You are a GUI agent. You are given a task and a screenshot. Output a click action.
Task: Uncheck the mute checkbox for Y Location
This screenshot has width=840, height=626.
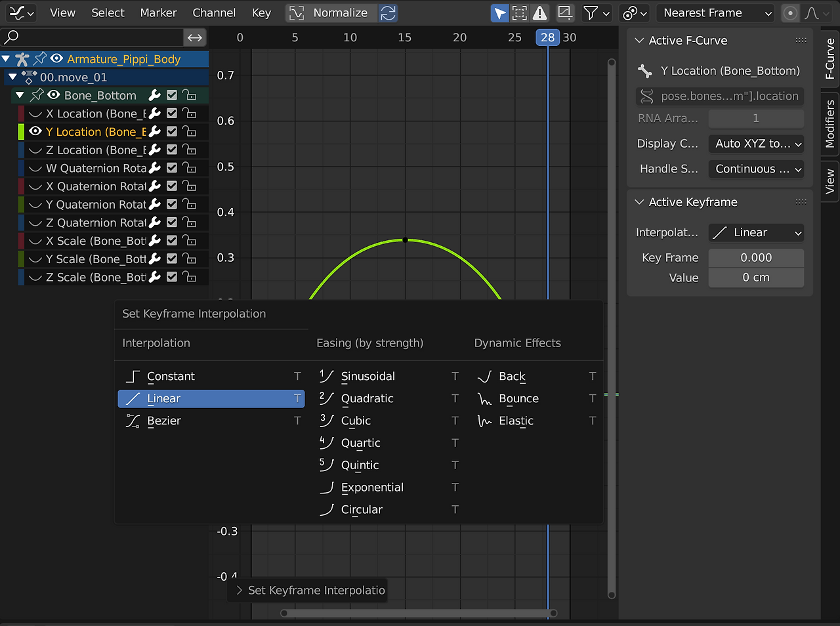click(172, 132)
